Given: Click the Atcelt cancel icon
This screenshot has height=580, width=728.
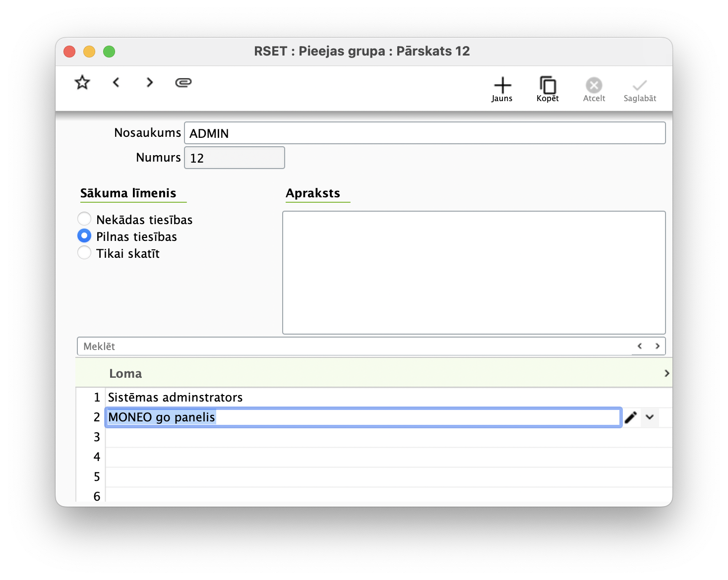Looking at the screenshot, I should pos(594,89).
